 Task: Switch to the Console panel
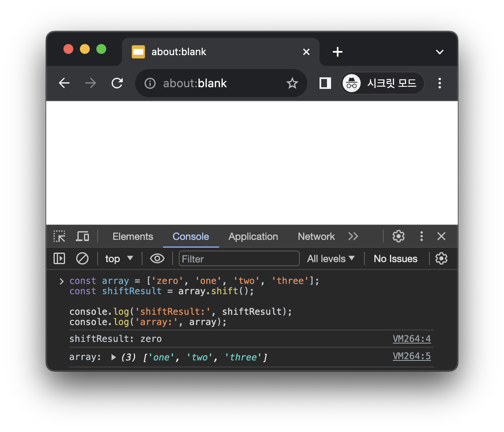(x=191, y=237)
